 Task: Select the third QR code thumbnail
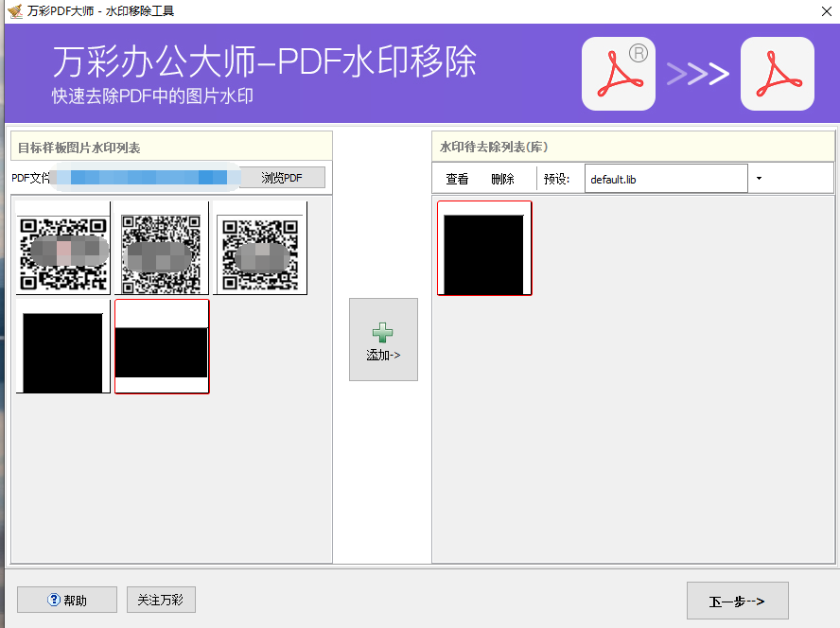[260, 248]
